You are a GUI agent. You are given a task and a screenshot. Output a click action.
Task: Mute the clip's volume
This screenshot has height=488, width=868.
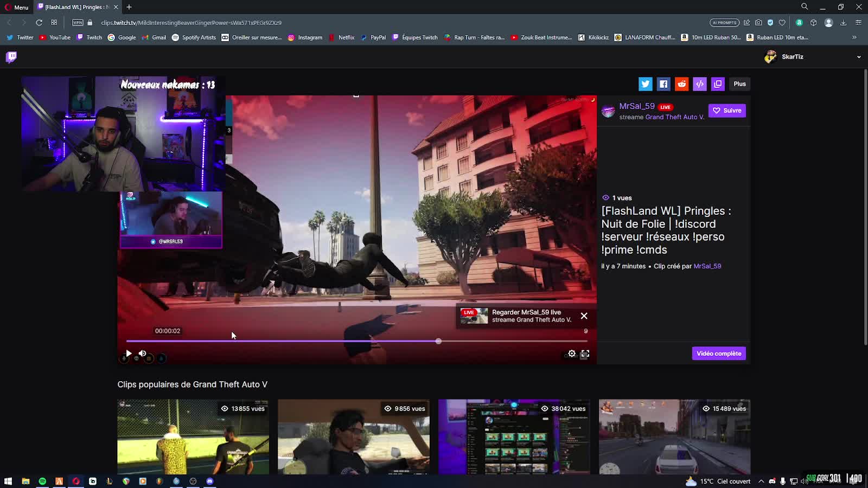point(143,354)
